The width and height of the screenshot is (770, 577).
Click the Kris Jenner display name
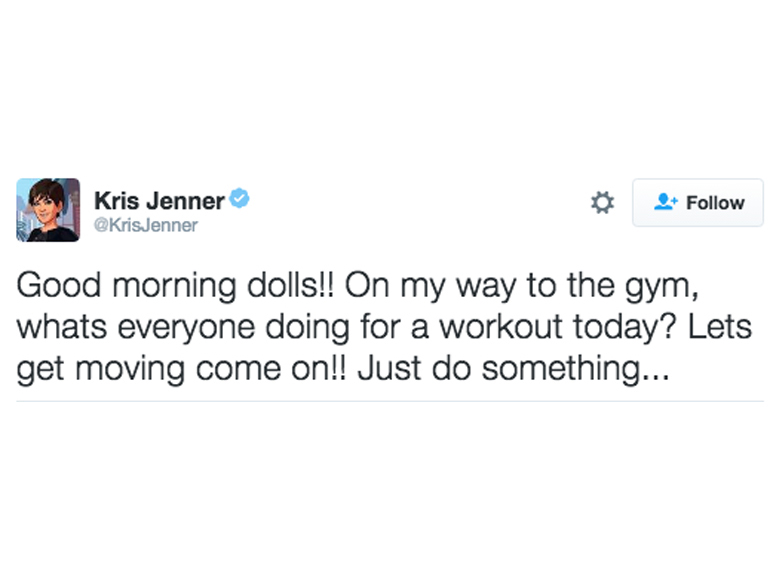point(158,200)
